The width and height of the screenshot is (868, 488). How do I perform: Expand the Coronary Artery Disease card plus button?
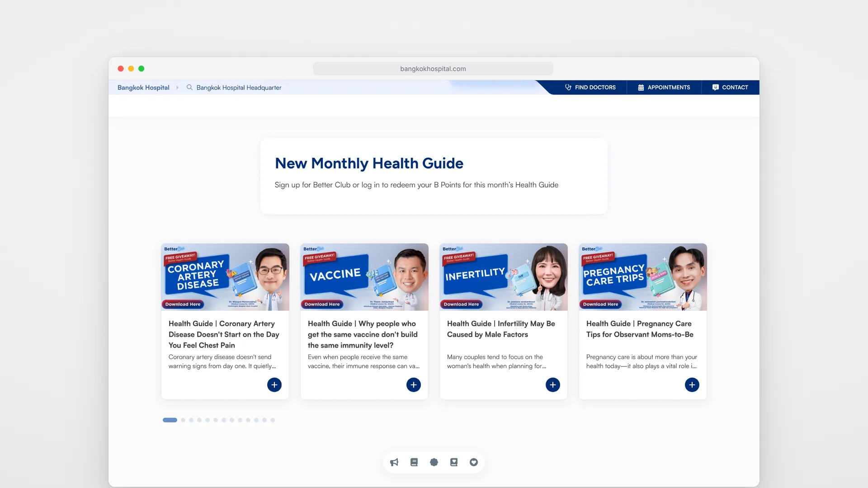click(274, 385)
